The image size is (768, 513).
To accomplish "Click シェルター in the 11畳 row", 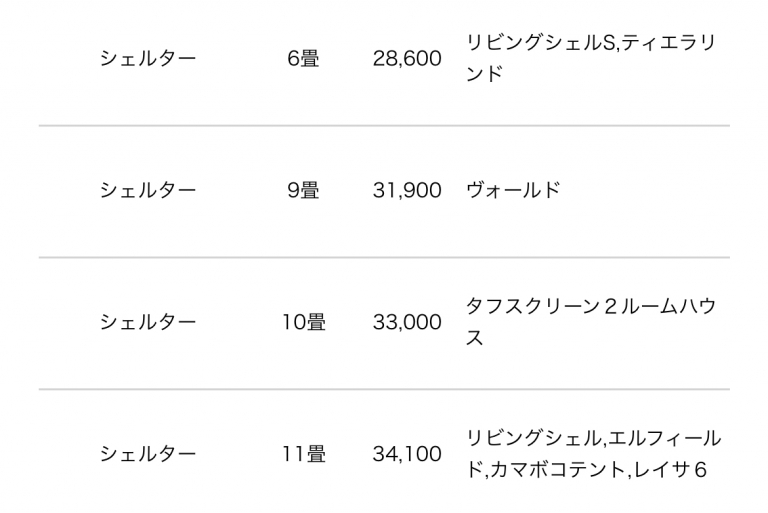I will click(x=148, y=455).
